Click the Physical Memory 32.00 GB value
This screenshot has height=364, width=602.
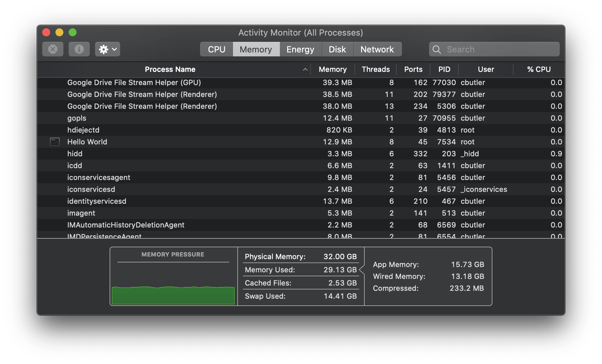point(340,257)
